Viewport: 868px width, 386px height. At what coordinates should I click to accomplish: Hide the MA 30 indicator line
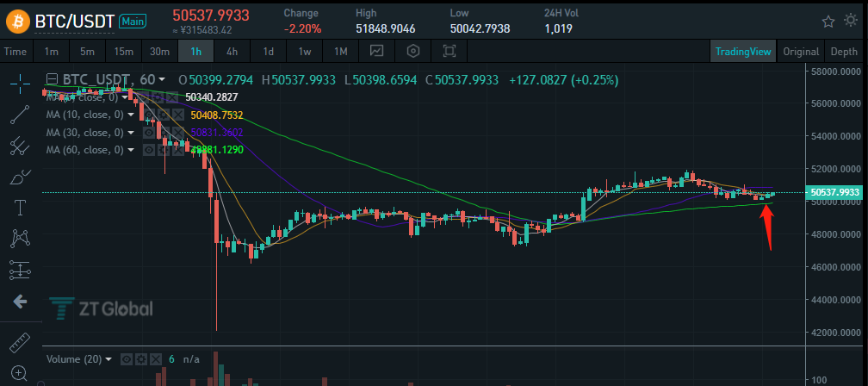tap(148, 133)
